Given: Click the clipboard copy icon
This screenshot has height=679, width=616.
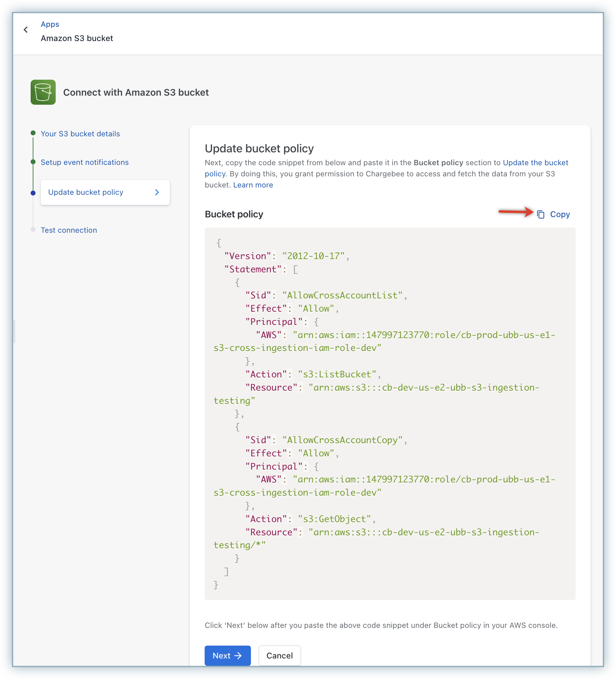Looking at the screenshot, I should point(540,214).
